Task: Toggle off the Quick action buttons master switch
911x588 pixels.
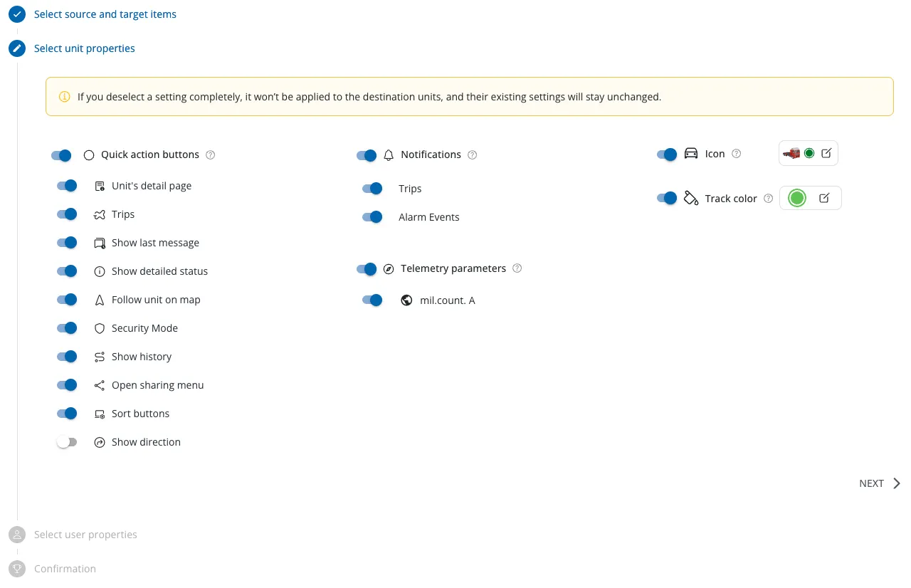Action: pyautogui.click(x=61, y=155)
